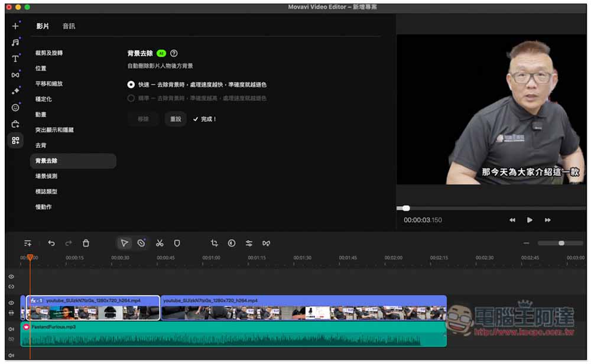Click the 重設 reset button

pyautogui.click(x=176, y=119)
